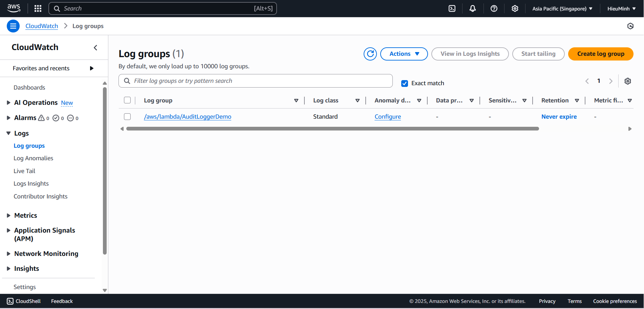Viewport: 644px width, 309px height.
Task: Open Logs Insights in the sidebar
Action: [31, 184]
